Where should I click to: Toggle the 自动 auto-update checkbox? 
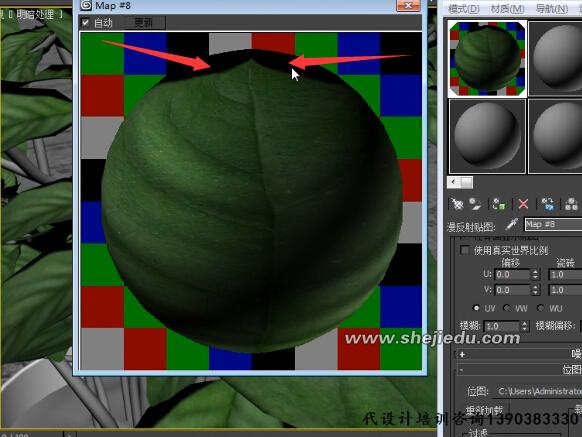[x=85, y=23]
